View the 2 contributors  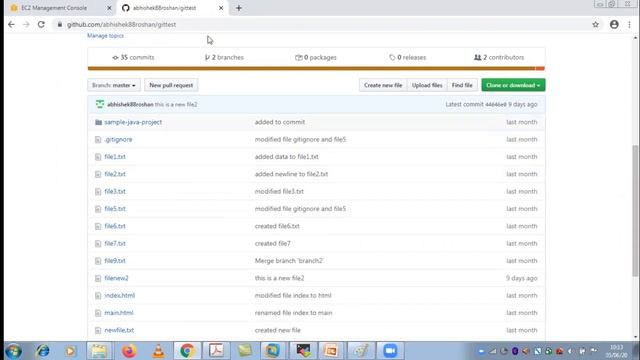499,58
